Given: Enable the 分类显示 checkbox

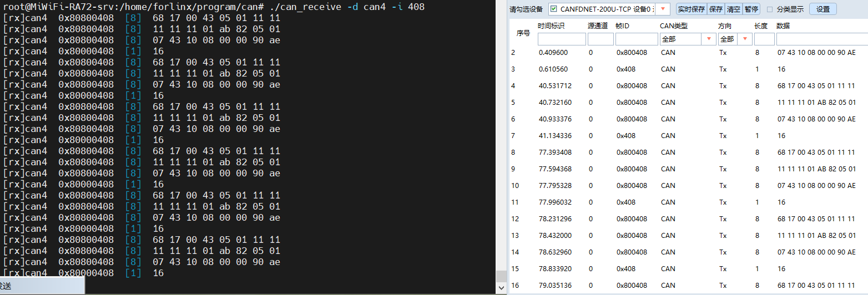Looking at the screenshot, I should 769,9.
